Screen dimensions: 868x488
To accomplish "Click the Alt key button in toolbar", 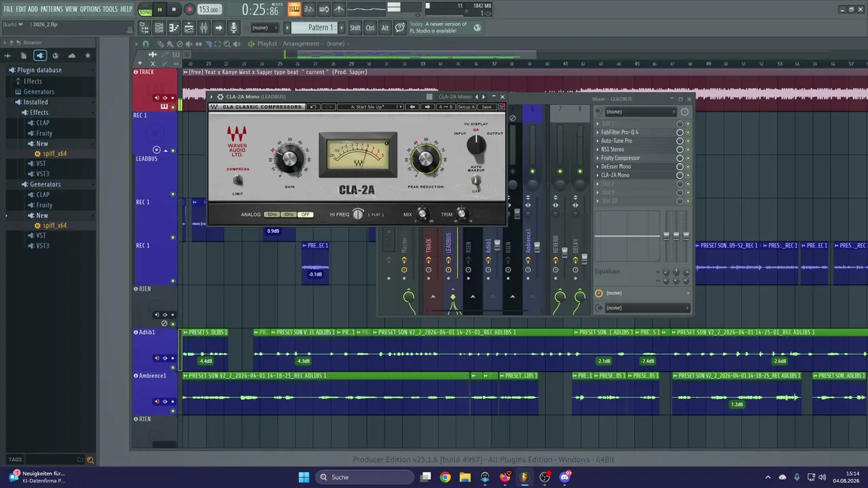I will [x=385, y=28].
